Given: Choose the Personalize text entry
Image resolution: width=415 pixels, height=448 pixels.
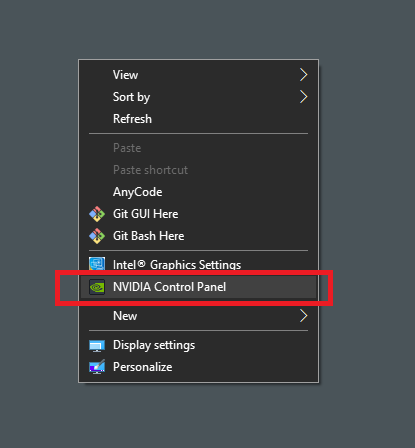Looking at the screenshot, I should [143, 367].
